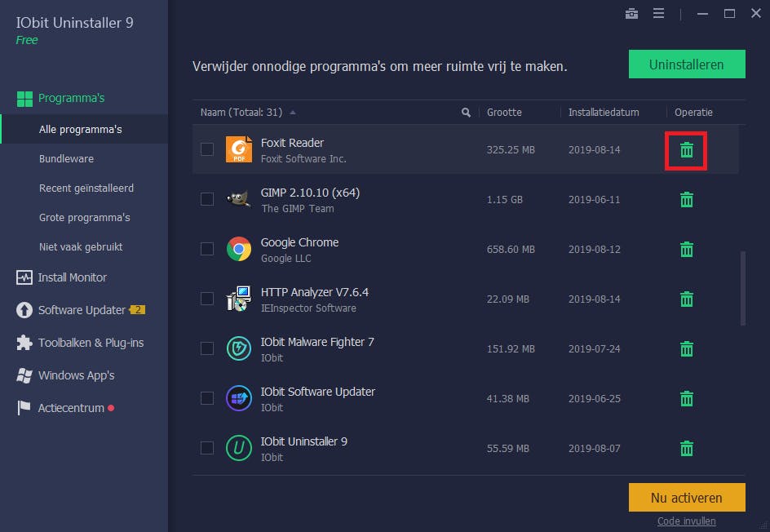
Task: Click the IObit Uninstaller 9 program icon
Action: 239,448
